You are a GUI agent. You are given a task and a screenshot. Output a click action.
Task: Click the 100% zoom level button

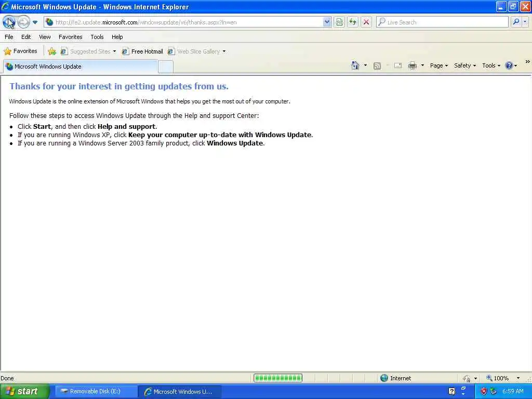(497, 378)
